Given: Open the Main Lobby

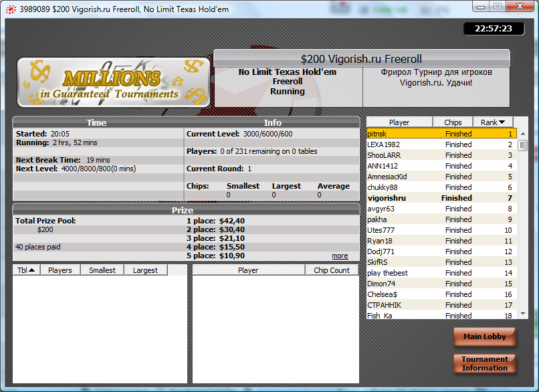Looking at the screenshot, I should tap(485, 336).
